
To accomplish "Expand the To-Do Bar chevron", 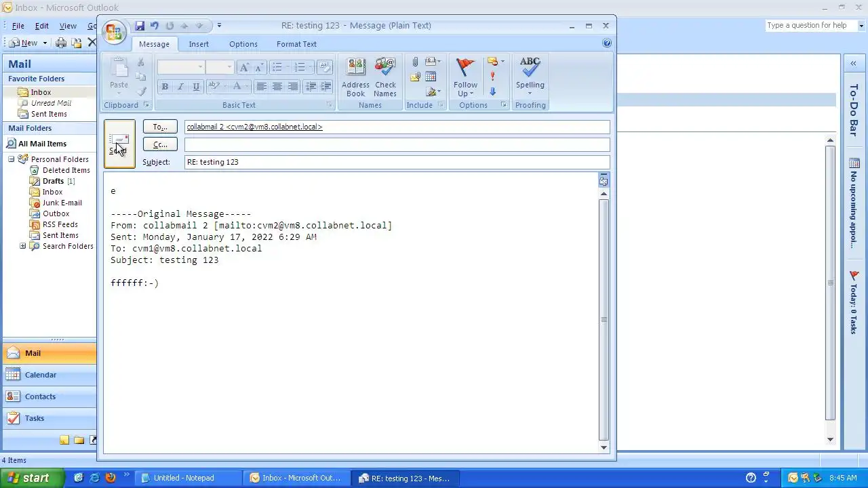I will point(853,64).
